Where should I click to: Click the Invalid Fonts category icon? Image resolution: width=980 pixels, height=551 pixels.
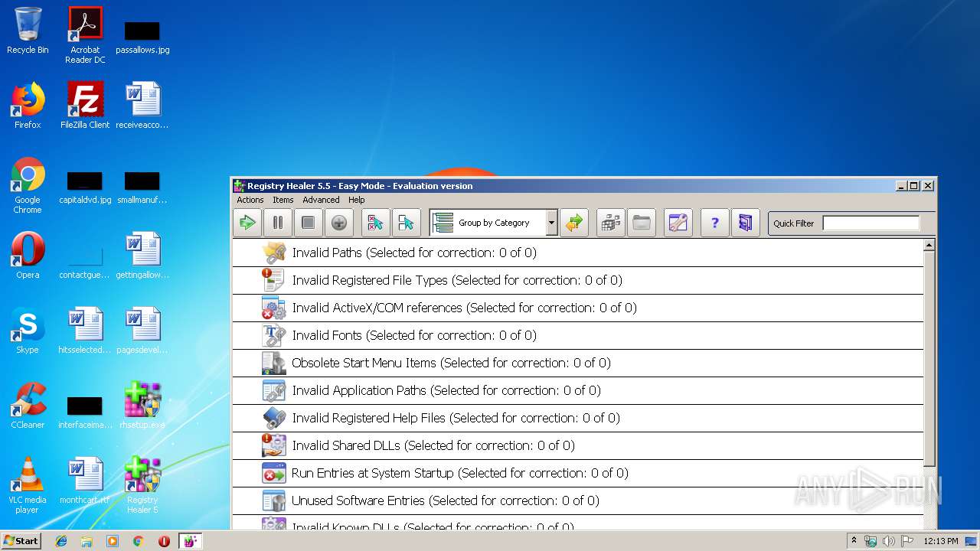tap(273, 335)
